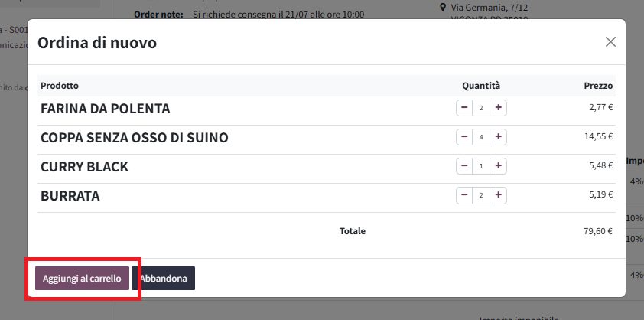Click Aggiungi al carrello button
Image resolution: width=644 pixels, height=320 pixels.
pos(82,279)
